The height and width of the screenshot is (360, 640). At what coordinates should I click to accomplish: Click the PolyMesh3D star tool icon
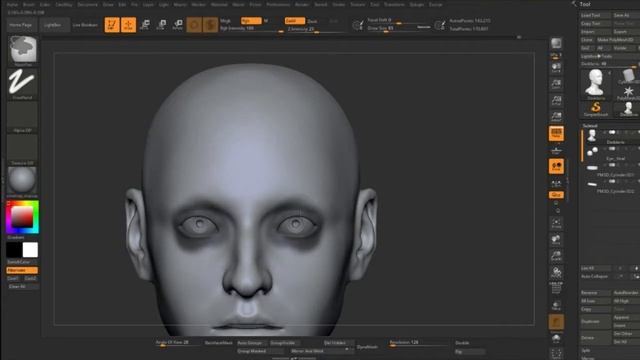click(x=628, y=92)
